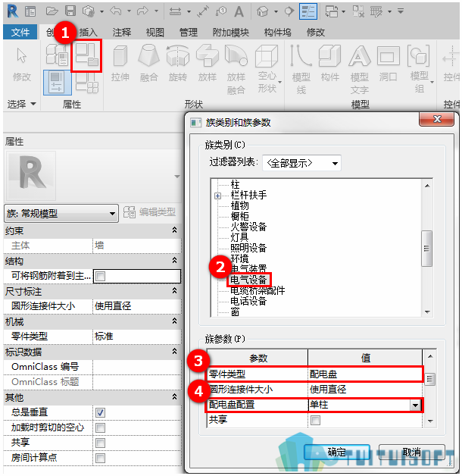Toggle 共享 checkbox in family parameters dialog

[316, 420]
